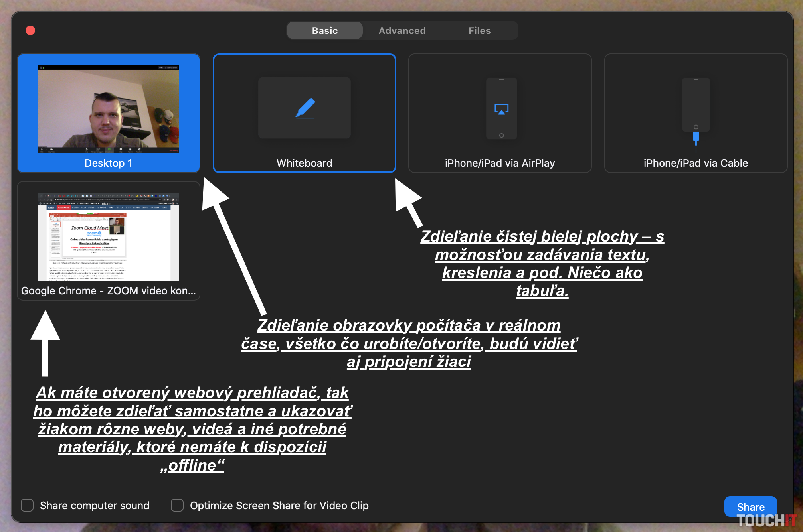Switch to the Basic tab

tap(324, 31)
